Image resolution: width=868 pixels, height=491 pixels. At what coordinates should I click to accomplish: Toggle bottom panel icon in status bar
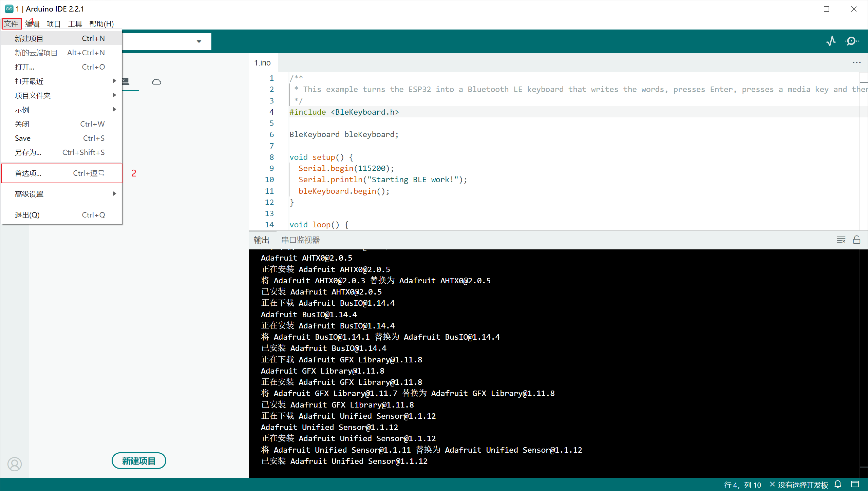pos(855,484)
